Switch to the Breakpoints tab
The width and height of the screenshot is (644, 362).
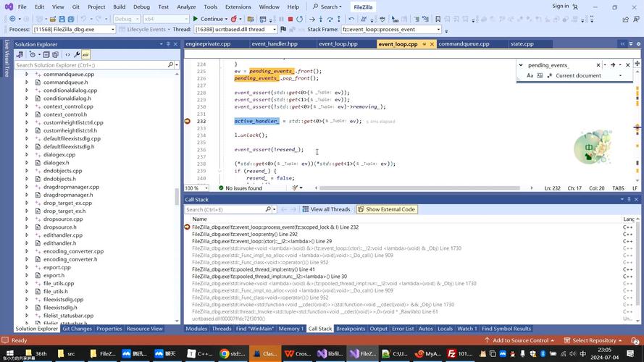click(x=351, y=329)
